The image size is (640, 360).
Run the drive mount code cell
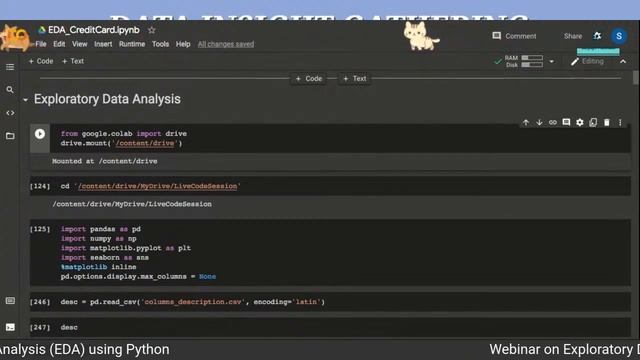pyautogui.click(x=40, y=134)
